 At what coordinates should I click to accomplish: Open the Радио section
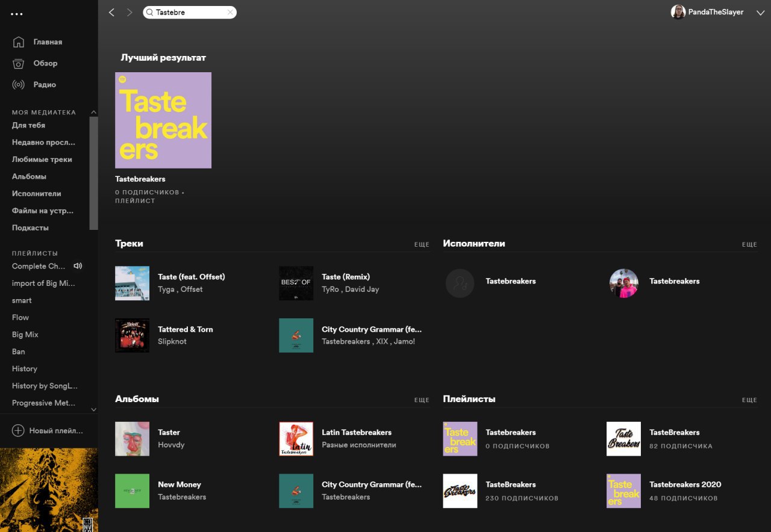(45, 85)
